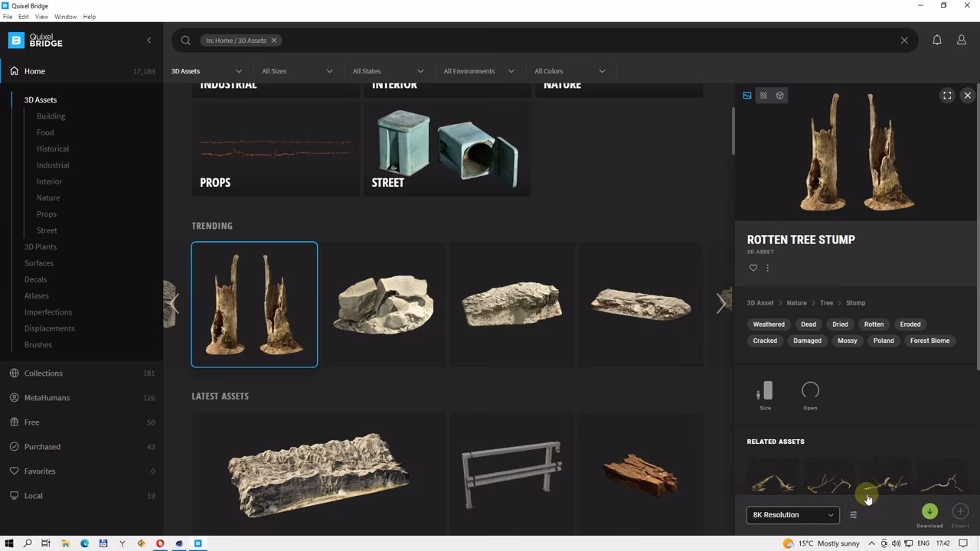Select Decals in sidebar
980x551 pixels.
(35, 279)
